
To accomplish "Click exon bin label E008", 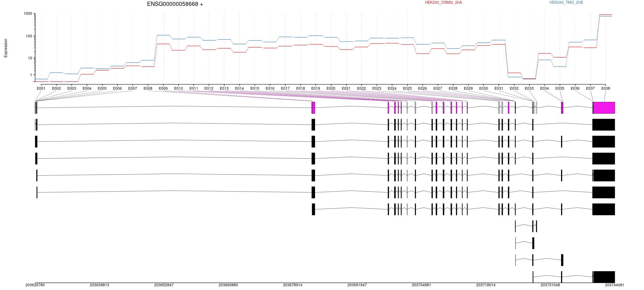I will click(x=148, y=88).
